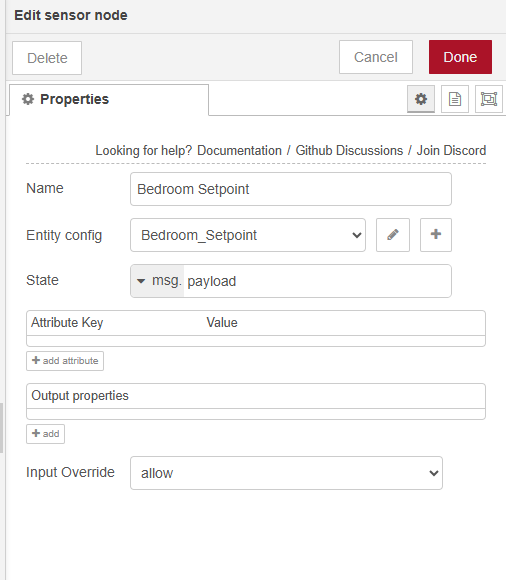The width and height of the screenshot is (506, 580).
Task: Select the Properties tab
Action: 109,100
